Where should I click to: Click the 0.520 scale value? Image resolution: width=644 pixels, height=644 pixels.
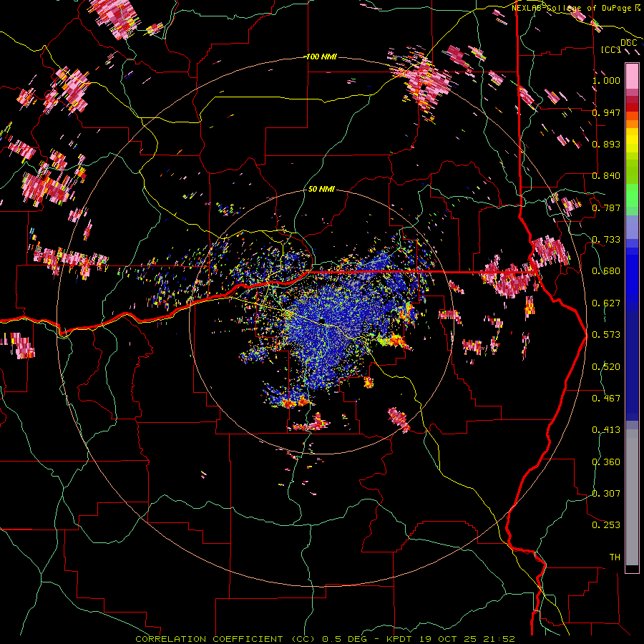(x=606, y=367)
